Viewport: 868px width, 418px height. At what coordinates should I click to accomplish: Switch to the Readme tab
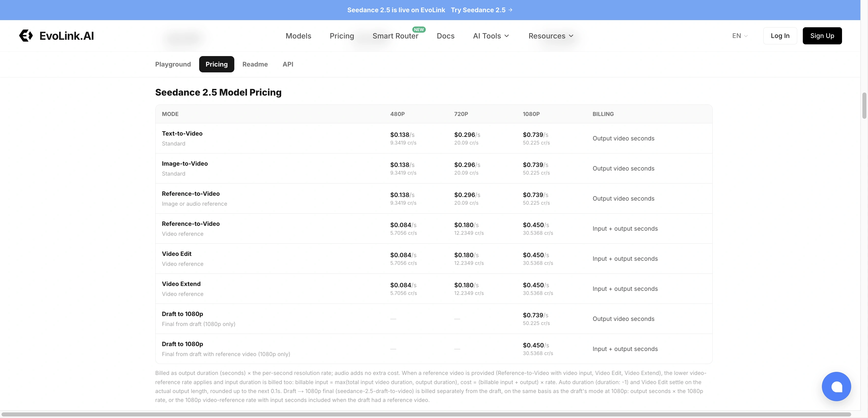[255, 64]
